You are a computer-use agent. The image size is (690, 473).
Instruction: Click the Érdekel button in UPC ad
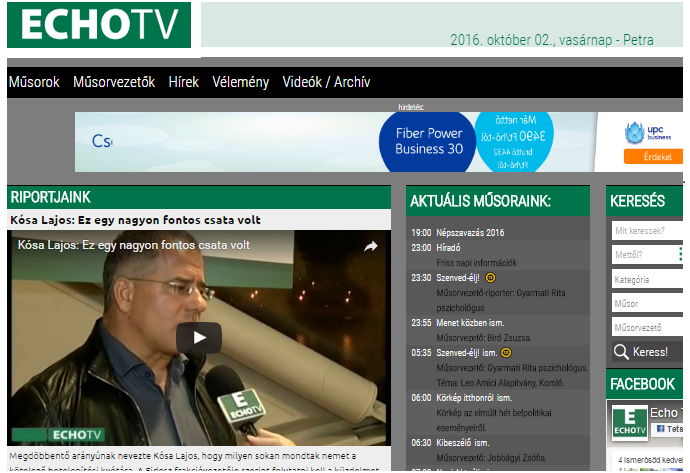coord(654,157)
